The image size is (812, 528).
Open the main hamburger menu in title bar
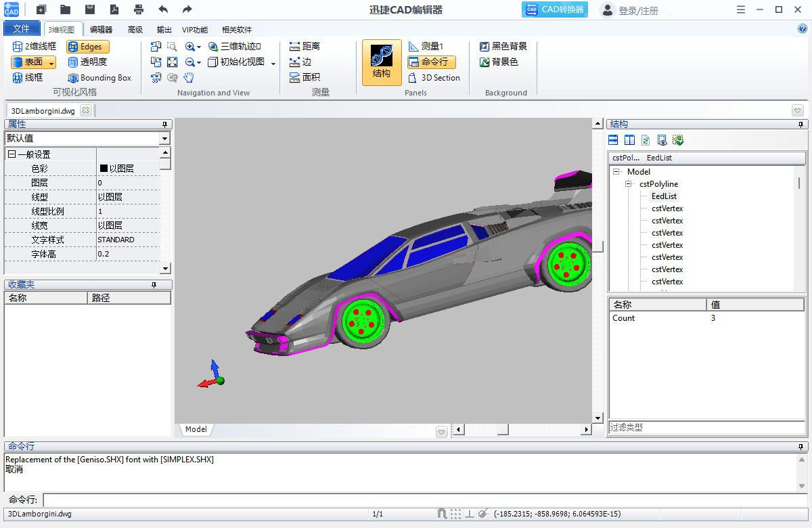tap(741, 9)
